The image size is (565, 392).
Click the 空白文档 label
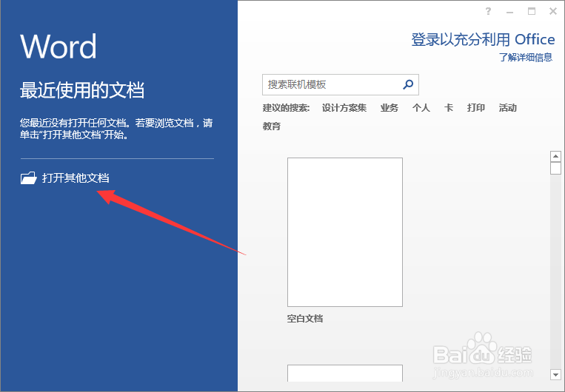click(305, 319)
